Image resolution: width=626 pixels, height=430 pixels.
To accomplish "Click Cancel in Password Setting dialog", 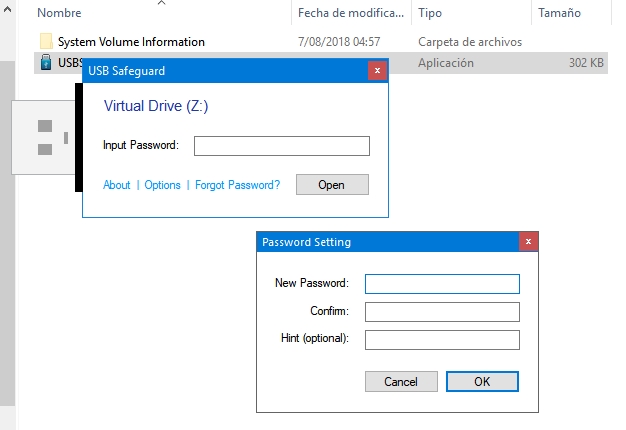I will (x=401, y=382).
